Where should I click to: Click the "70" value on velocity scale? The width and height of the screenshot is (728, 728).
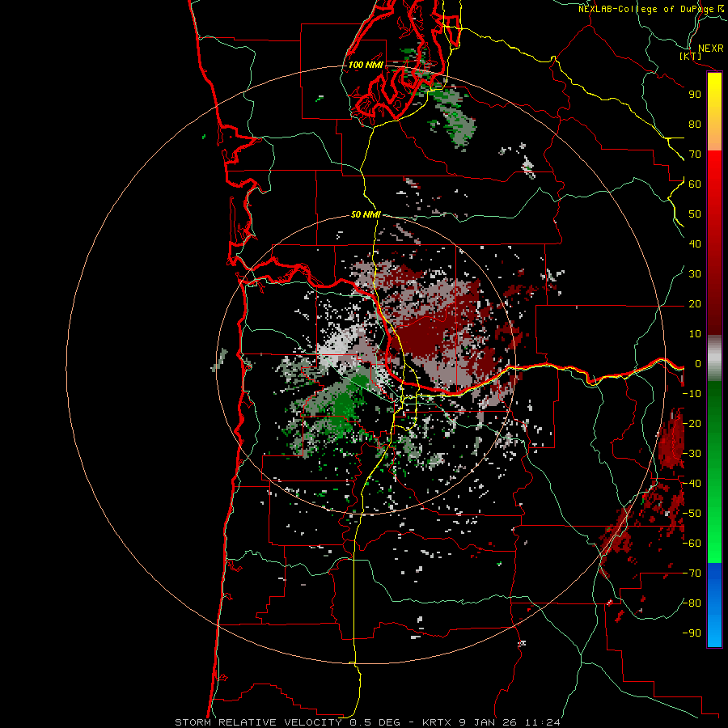[x=695, y=154]
